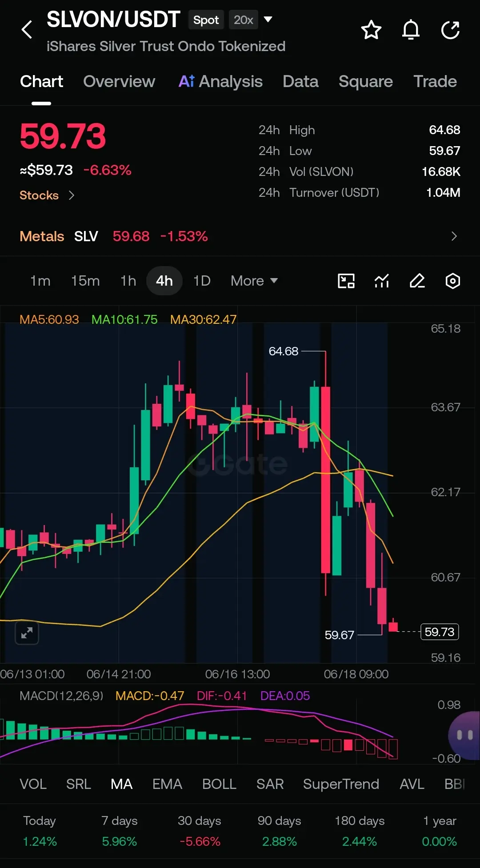The width and height of the screenshot is (480, 868).
Task: Open chart settings hexagon icon
Action: 452,281
